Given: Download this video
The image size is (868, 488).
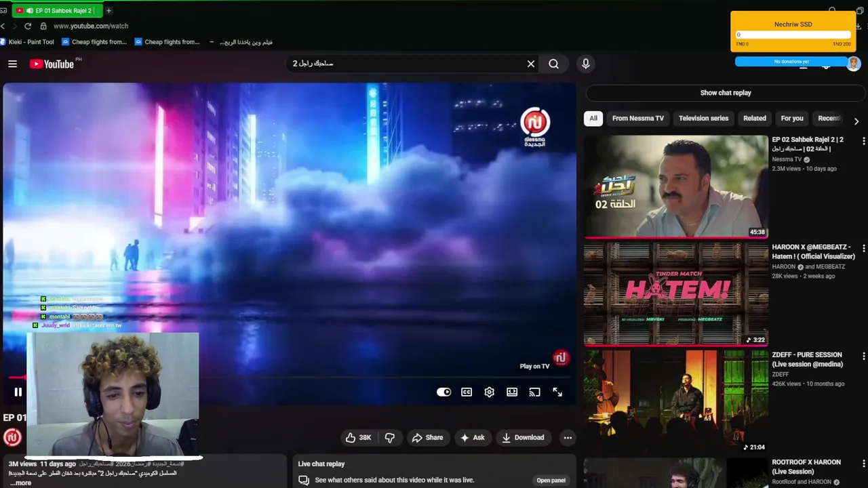Looking at the screenshot, I should pos(523,438).
